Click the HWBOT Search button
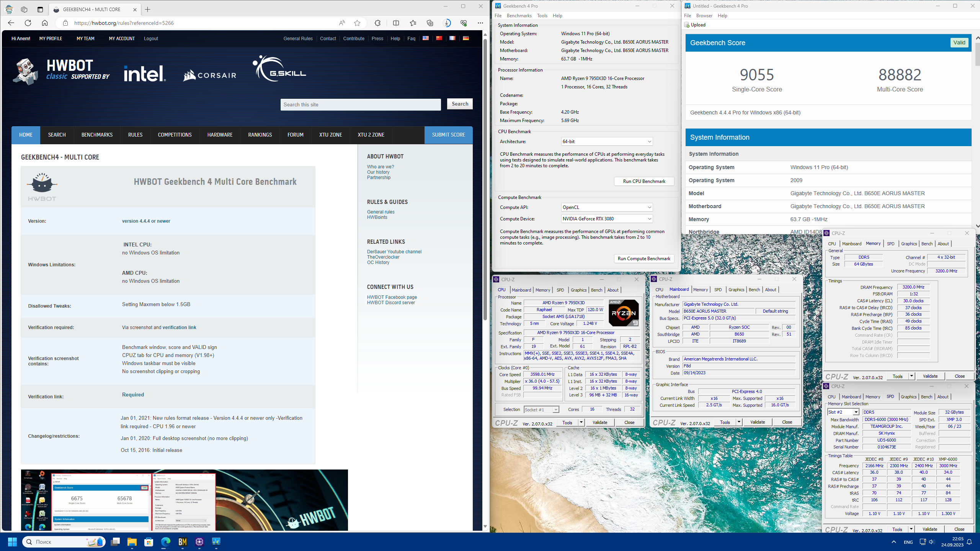 pos(460,104)
